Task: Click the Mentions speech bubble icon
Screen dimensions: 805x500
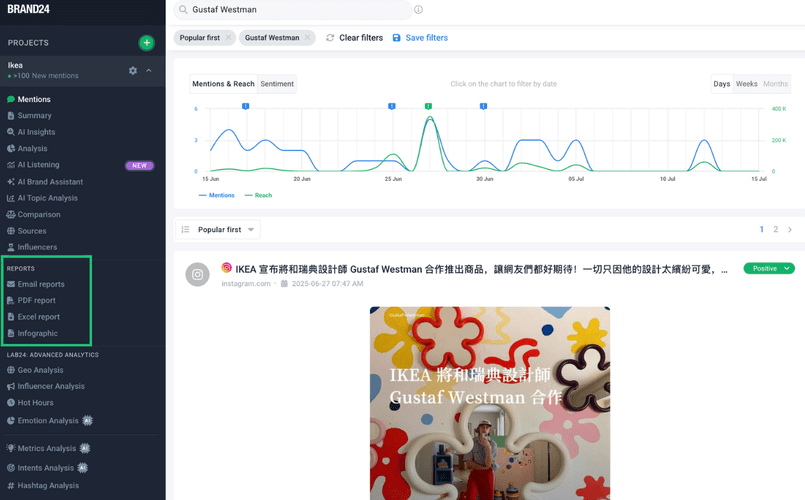Action: coord(11,99)
